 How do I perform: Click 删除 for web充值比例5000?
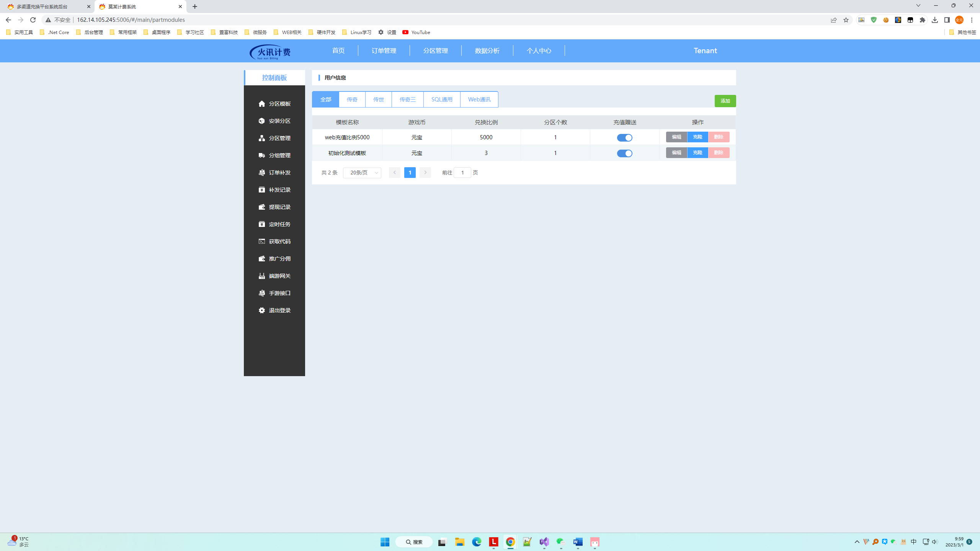719,137
